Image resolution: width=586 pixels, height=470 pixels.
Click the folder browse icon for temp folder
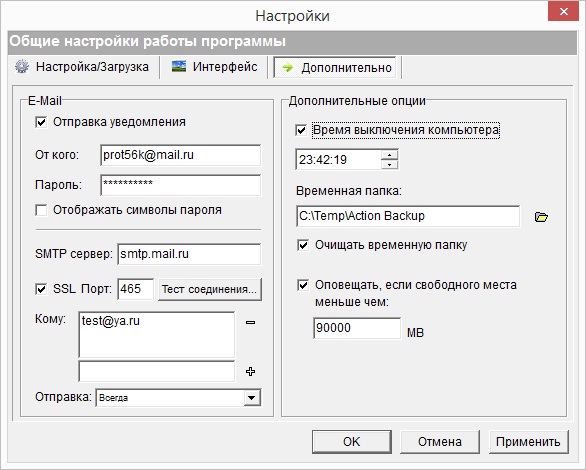point(541,217)
